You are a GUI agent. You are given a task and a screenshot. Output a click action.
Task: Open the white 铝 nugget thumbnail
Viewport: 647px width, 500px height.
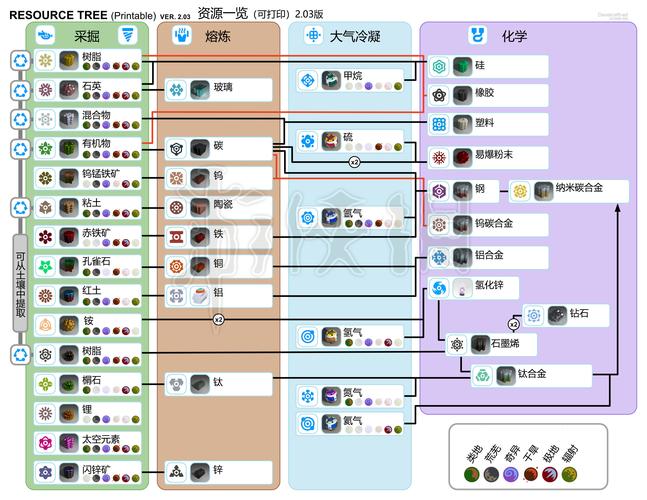200,296
